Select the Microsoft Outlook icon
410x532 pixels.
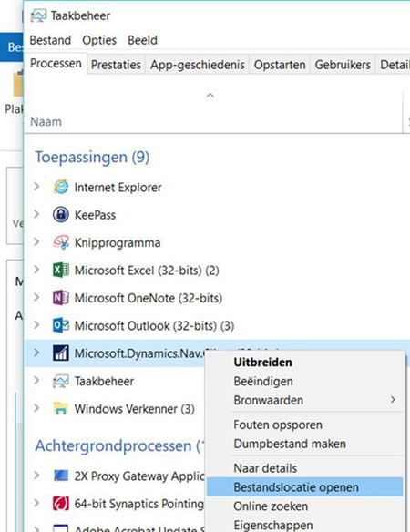[61, 325]
